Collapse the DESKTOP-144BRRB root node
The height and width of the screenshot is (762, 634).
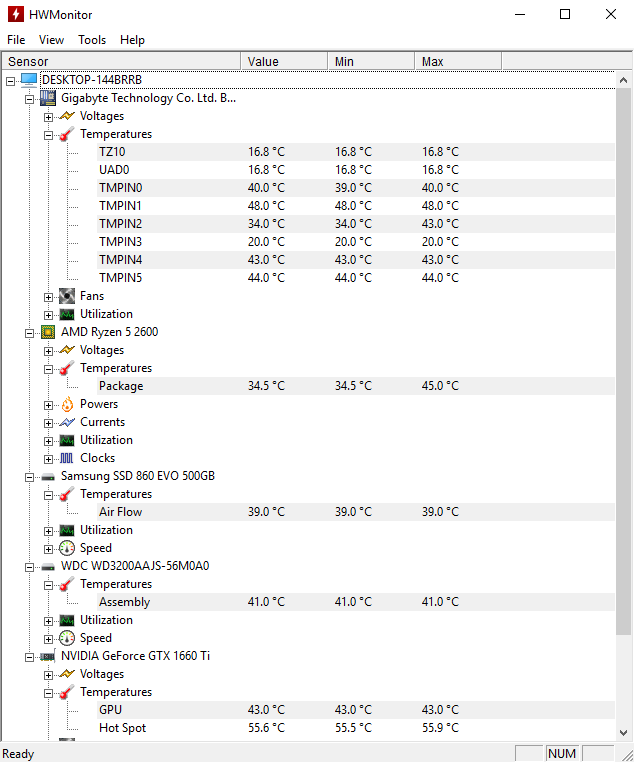[x=10, y=82]
